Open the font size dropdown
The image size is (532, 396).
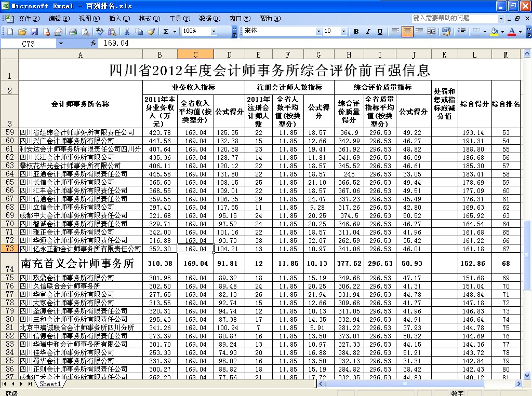pyautogui.click(x=344, y=32)
